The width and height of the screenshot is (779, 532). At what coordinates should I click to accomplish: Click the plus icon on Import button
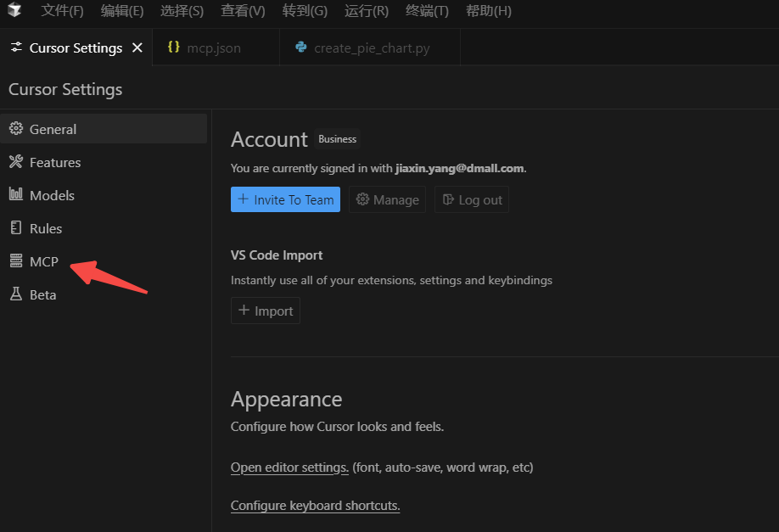pos(244,310)
